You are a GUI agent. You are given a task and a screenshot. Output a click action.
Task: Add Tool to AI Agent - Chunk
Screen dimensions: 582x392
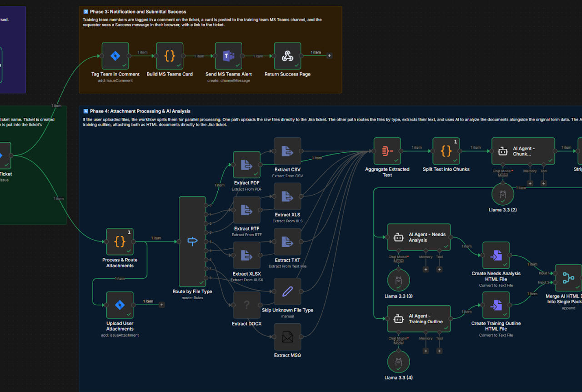pyautogui.click(x=544, y=183)
